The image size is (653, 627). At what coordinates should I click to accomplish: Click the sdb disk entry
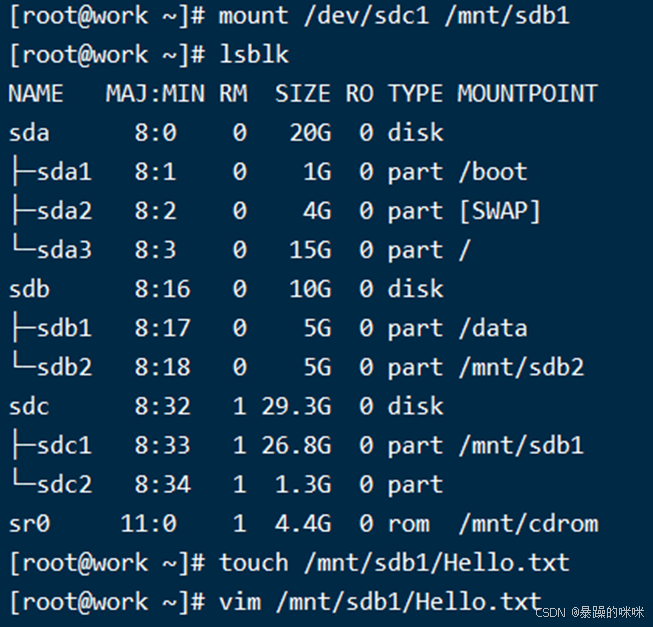(29, 289)
